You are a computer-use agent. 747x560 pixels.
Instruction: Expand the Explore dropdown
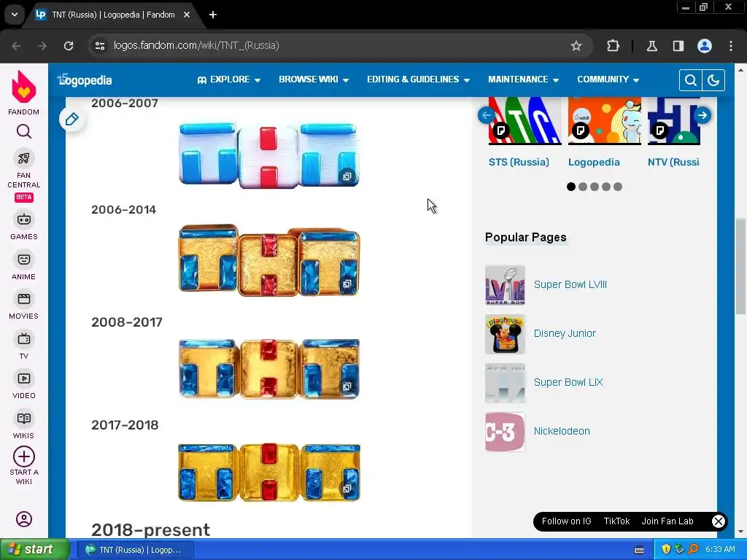point(228,79)
